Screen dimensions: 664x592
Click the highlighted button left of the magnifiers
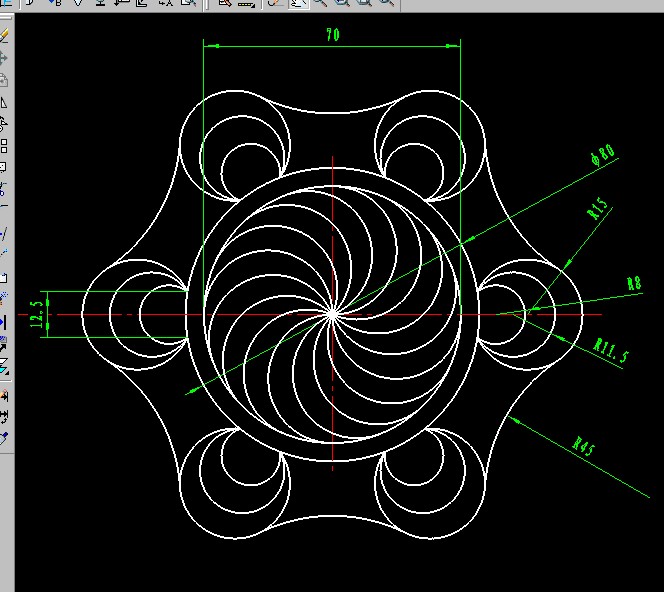click(x=299, y=3)
